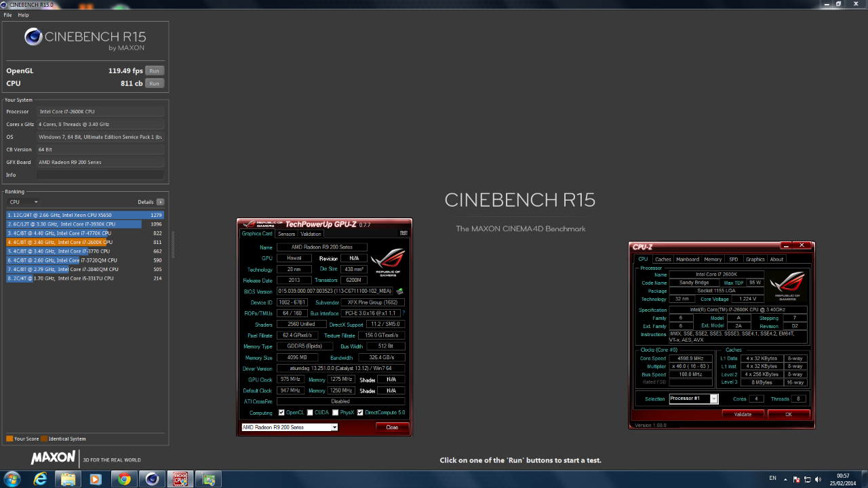This screenshot has width=868, height=488.
Task: Click the Show Desktop strip on taskbar
Action: pyautogui.click(x=863, y=479)
